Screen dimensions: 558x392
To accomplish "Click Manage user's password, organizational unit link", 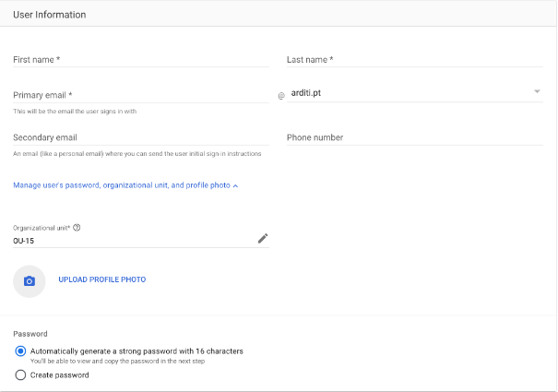I will pyautogui.click(x=121, y=185).
